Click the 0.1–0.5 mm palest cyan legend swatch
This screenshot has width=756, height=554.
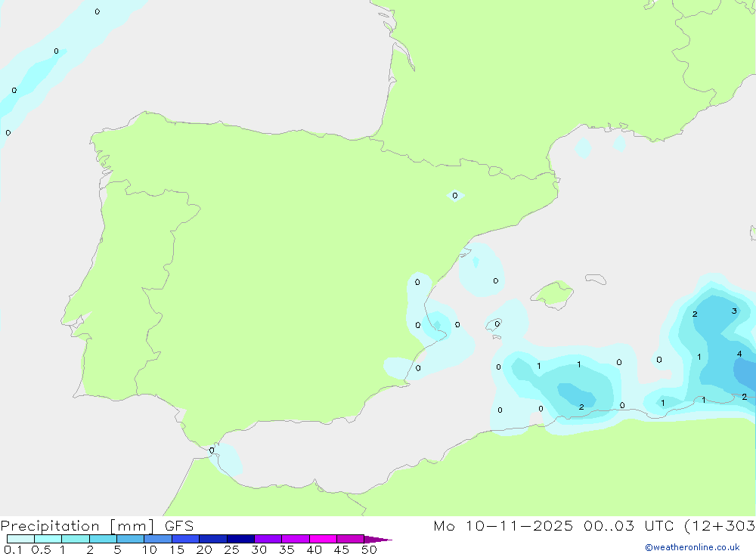tap(20, 539)
